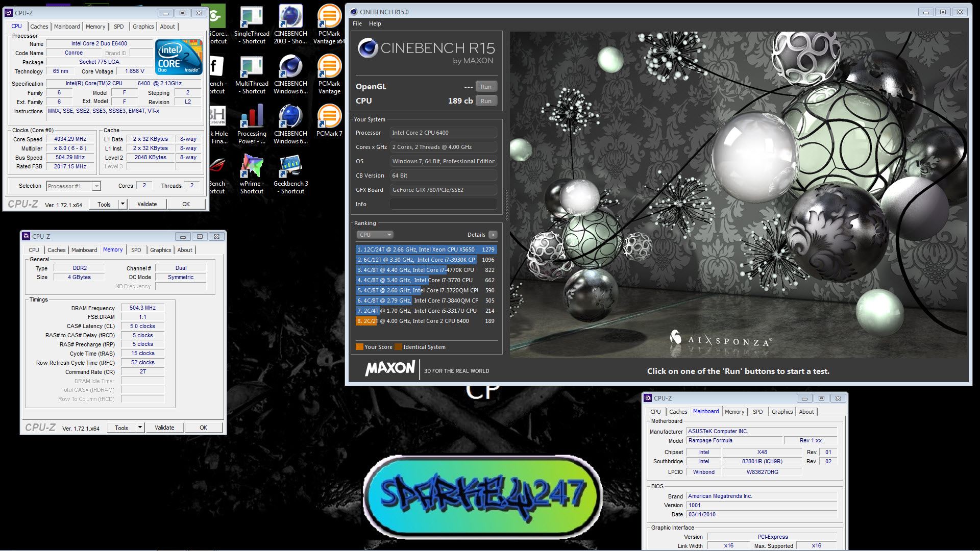Click Validate in CPU-Z CPU window

click(147, 204)
